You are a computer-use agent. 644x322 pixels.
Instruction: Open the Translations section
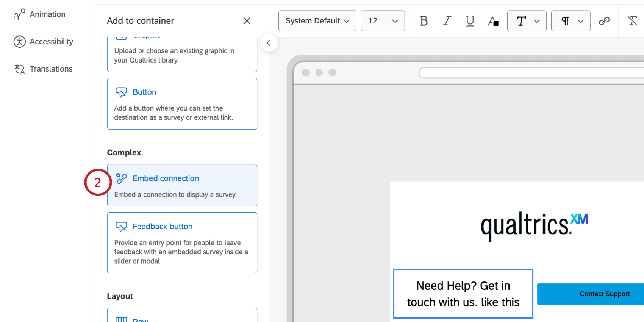[x=43, y=69]
